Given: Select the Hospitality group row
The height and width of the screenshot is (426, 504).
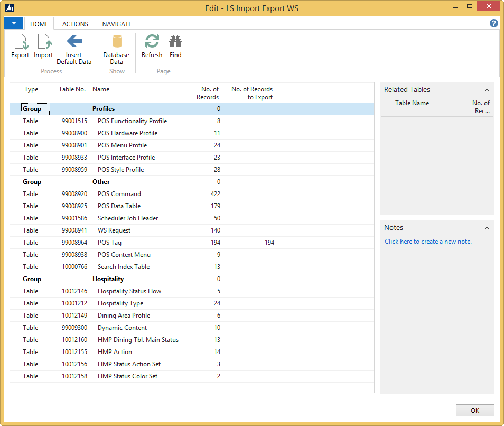Looking at the screenshot, I should click(x=108, y=279).
